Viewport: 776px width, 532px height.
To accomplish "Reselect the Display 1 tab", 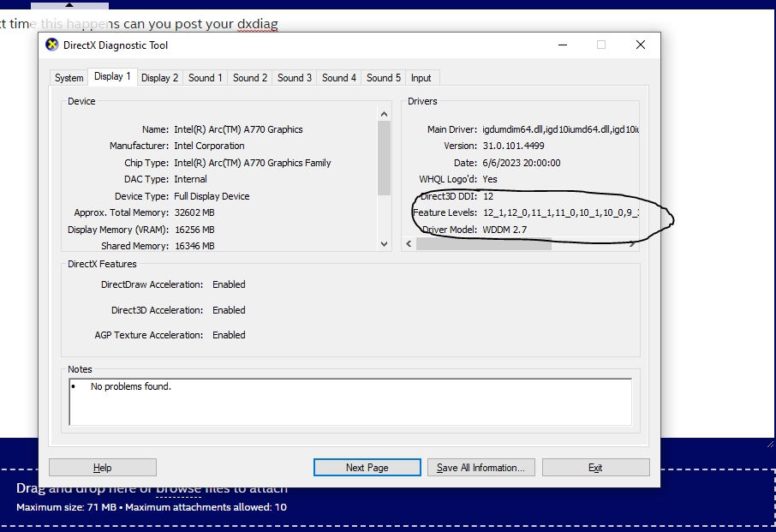I will [112, 76].
